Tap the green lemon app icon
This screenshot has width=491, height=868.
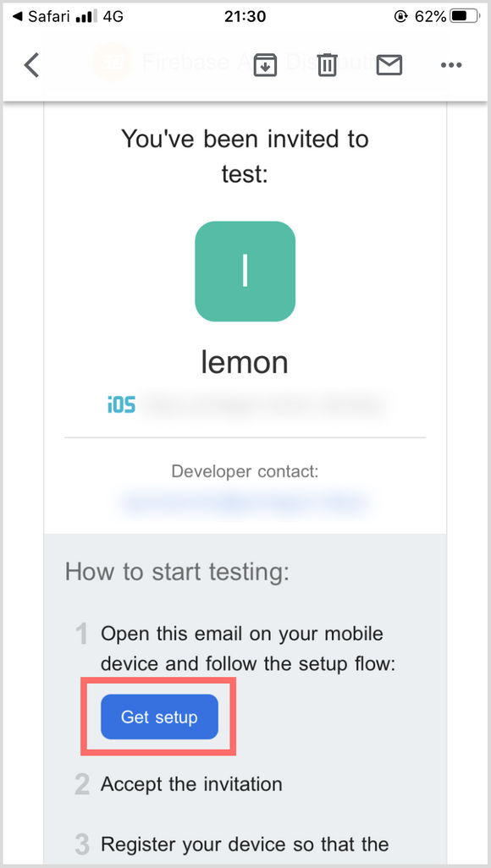click(245, 272)
